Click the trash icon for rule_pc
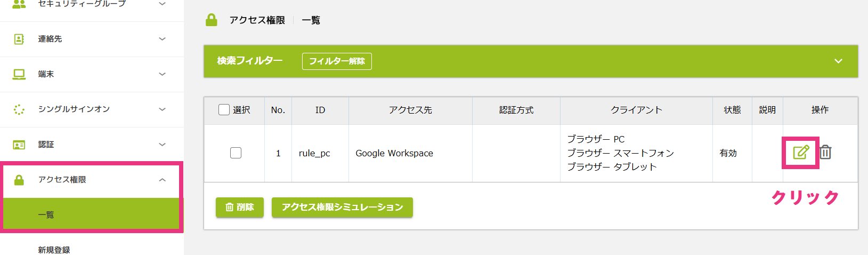Screen dimensions: 868x255 [x=825, y=153]
